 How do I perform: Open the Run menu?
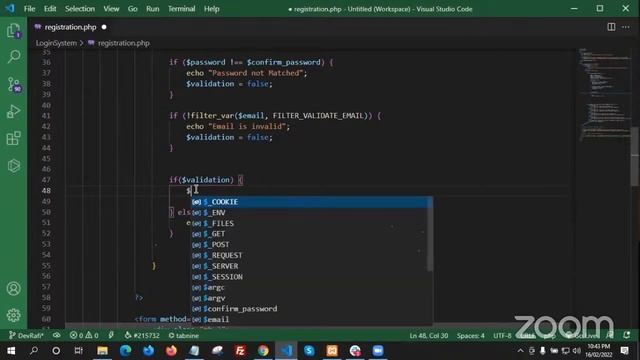[x=153, y=9]
